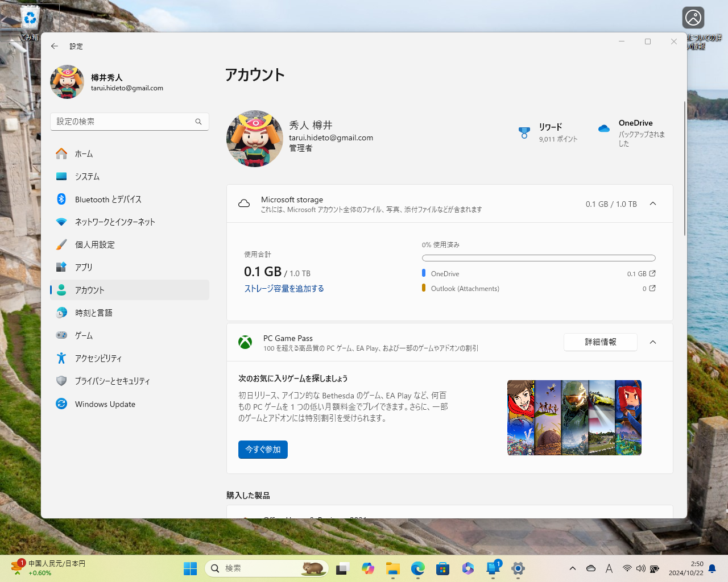This screenshot has width=728, height=582.
Task: Open the リワード rewards medal item
Action: click(x=548, y=132)
